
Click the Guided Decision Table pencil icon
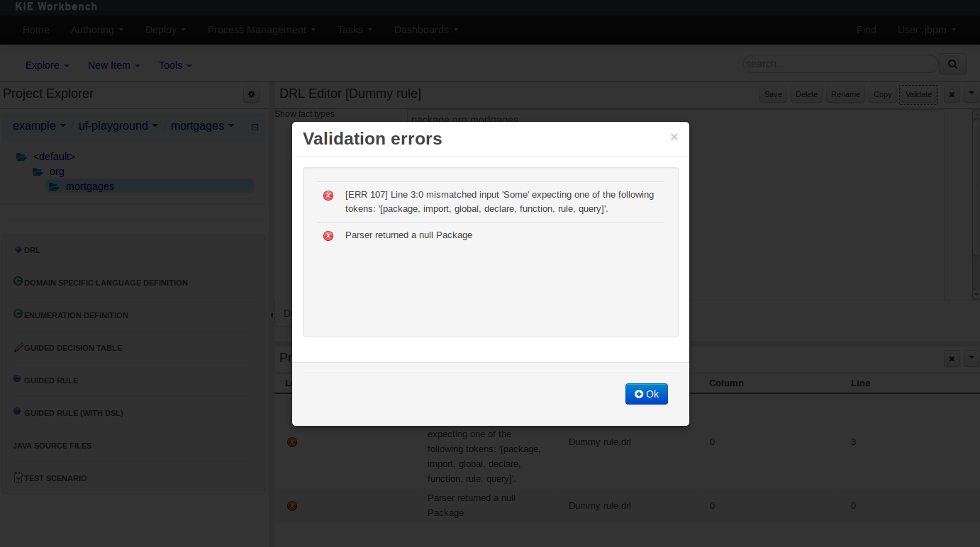18,347
